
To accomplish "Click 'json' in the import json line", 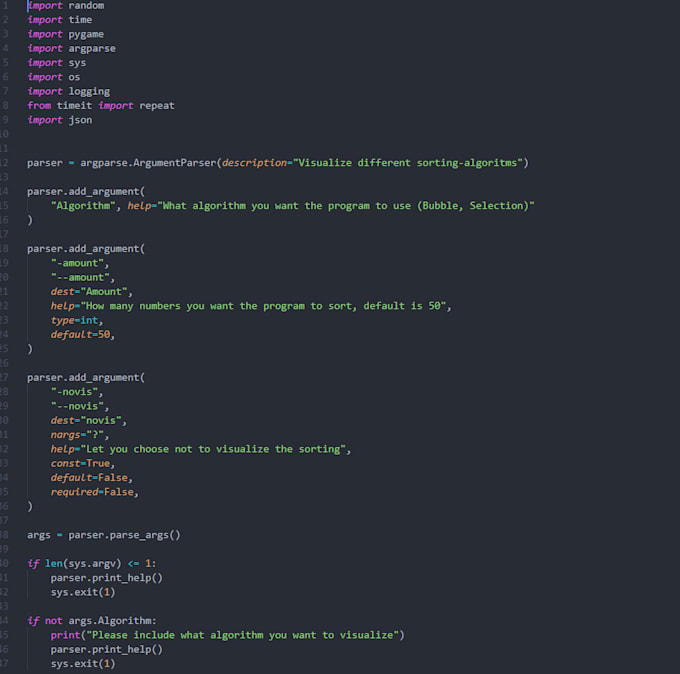I will tap(80, 120).
